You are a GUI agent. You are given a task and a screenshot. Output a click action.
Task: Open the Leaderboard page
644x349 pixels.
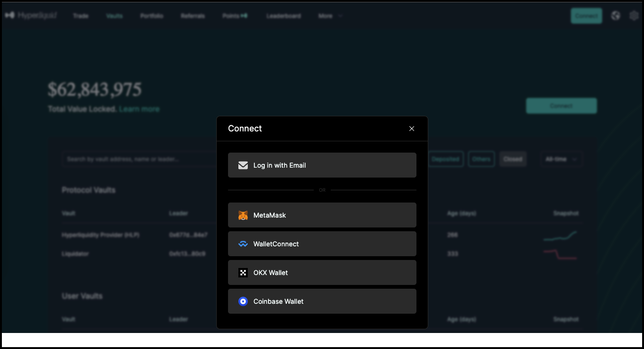click(x=284, y=16)
